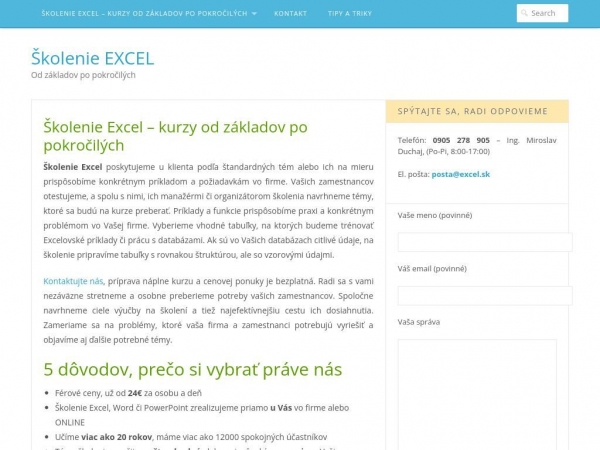The width and height of the screenshot is (600, 450).
Task: Click into the Vaša správa text area
Action: click(x=477, y=395)
